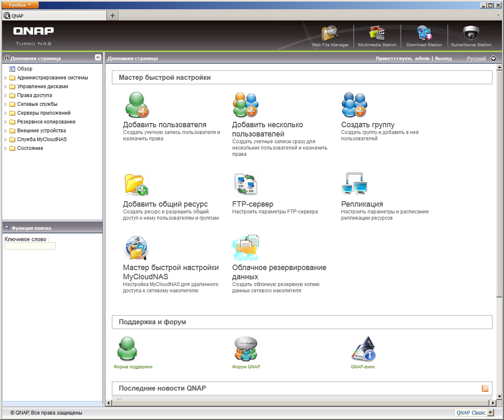Expand Сетевые службы tree node
The image size is (504, 420).
[x=5, y=104]
